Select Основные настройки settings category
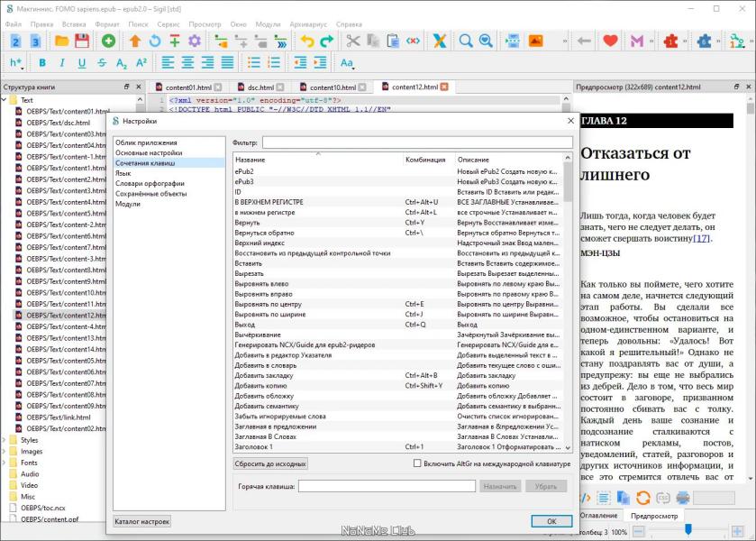The height and width of the screenshot is (541, 756). 149,152
